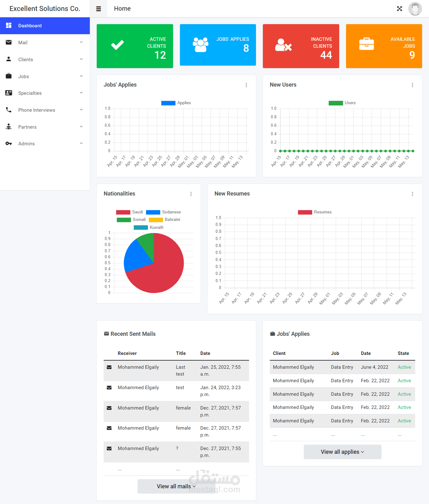Toggle the Somali legend label text
The image size is (429, 504).
coord(139,220)
